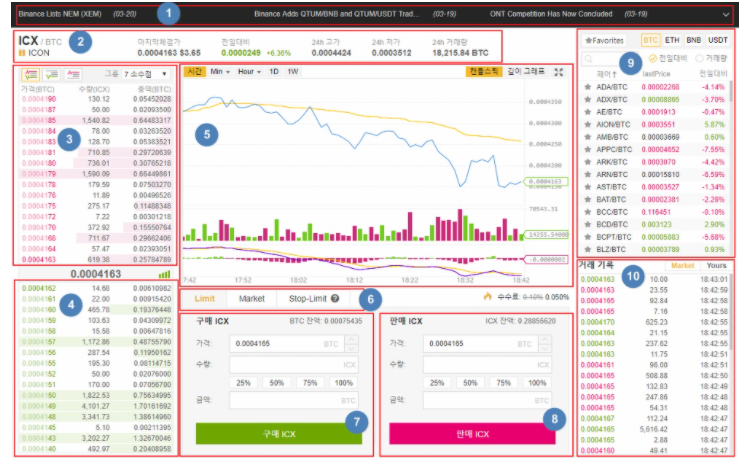
Task: Switch to BNB market tab
Action: coord(693,40)
